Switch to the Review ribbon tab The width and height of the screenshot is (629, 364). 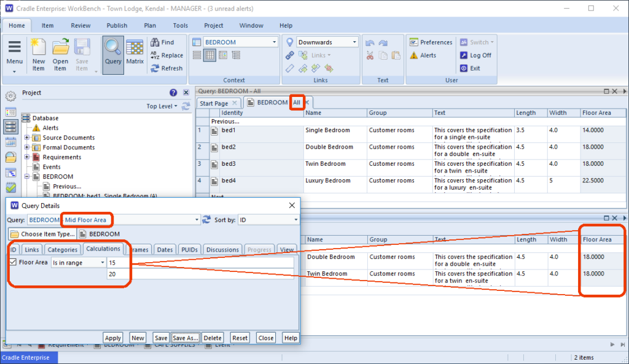tap(80, 26)
